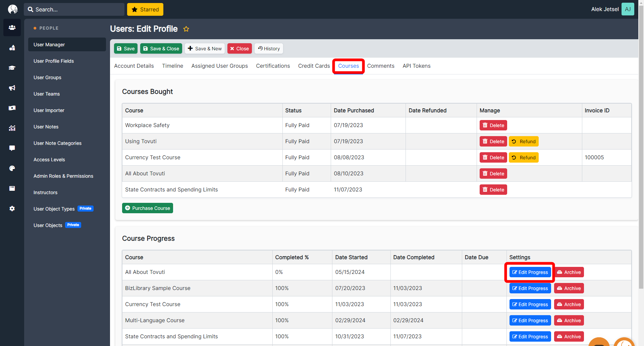Image resolution: width=644 pixels, height=346 pixels.
Task: Delete the Workplace Safety purchase
Action: click(x=493, y=125)
